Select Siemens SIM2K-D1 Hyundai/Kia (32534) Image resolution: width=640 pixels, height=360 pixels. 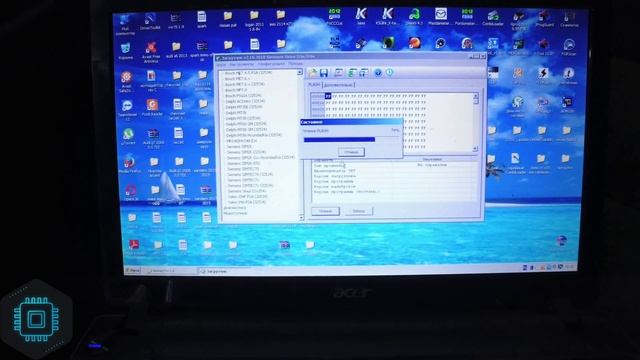click(260, 157)
